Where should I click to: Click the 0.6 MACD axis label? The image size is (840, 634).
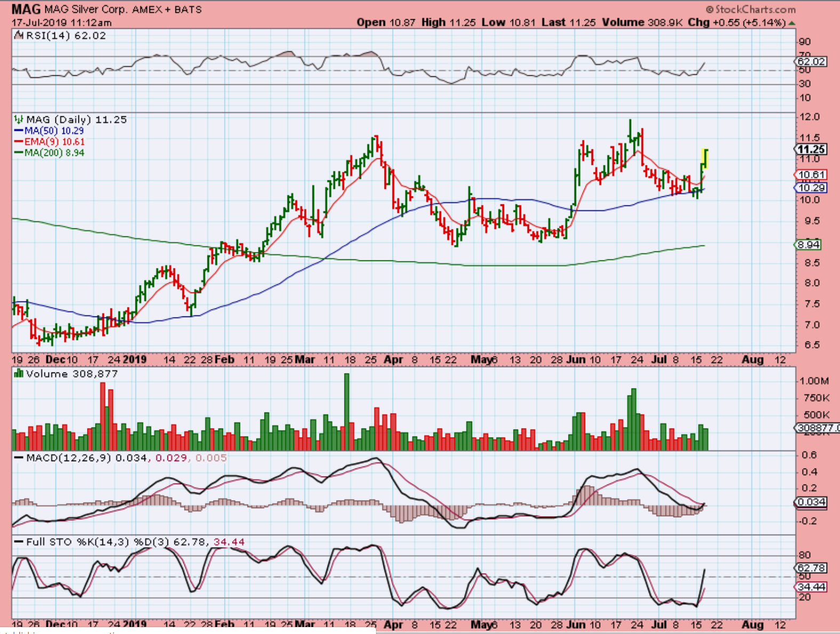point(810,455)
